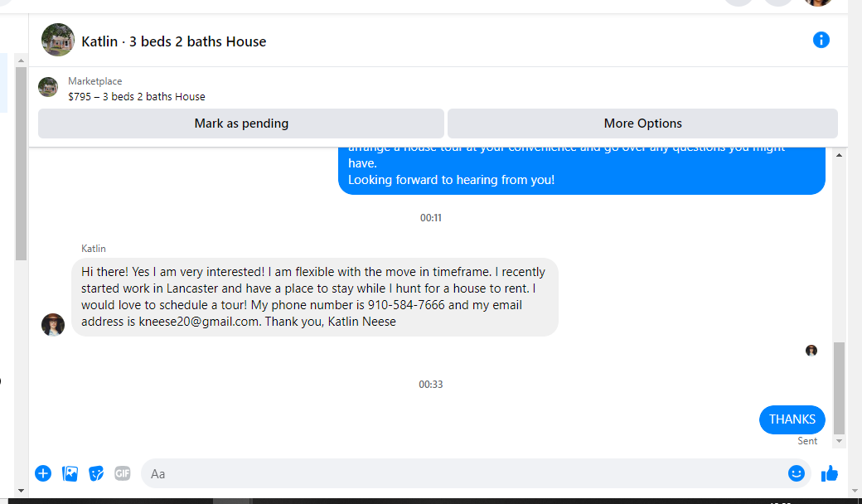Image resolution: width=862 pixels, height=504 pixels.
Task: Click the conversation list scrollbar up arrow
Action: [21, 61]
